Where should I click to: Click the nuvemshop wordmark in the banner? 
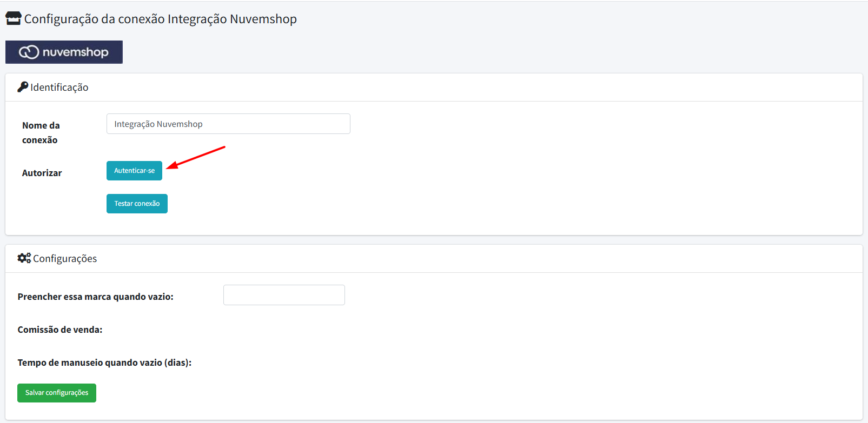[75, 52]
